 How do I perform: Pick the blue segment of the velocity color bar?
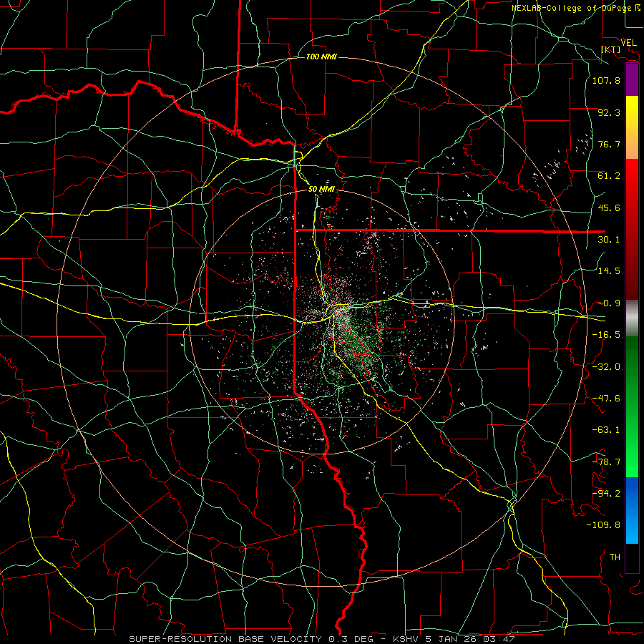click(632, 510)
